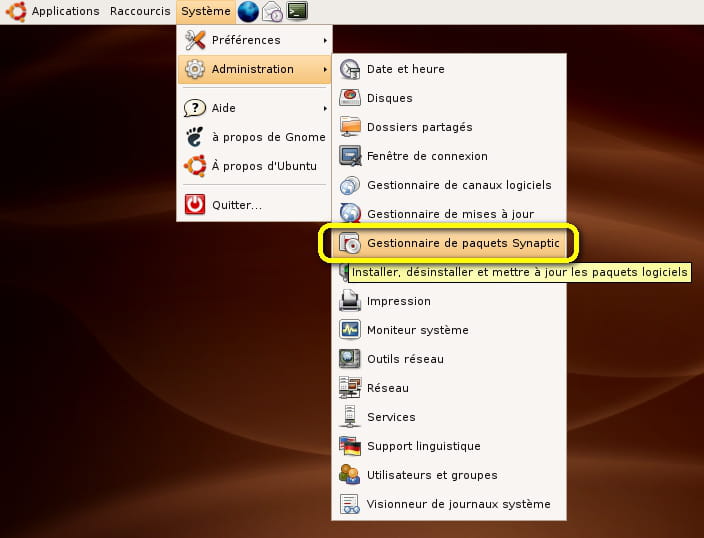
Task: Click the Fenêtre de connexion screen icon
Action: pos(350,156)
